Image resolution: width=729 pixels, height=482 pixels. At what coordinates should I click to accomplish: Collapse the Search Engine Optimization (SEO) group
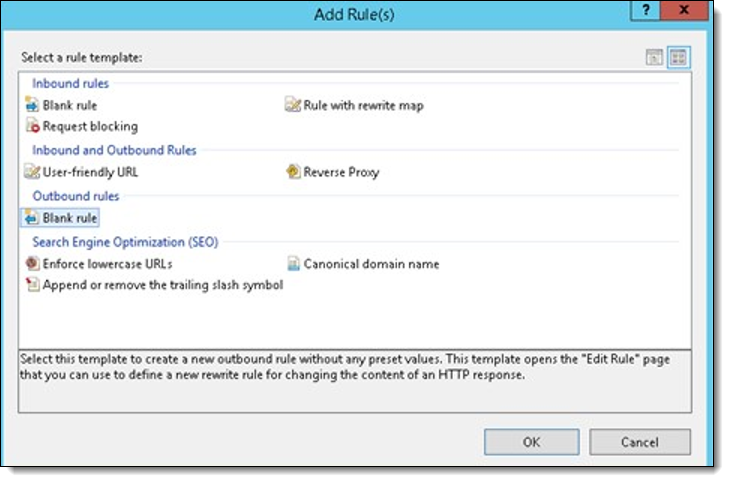[125, 242]
